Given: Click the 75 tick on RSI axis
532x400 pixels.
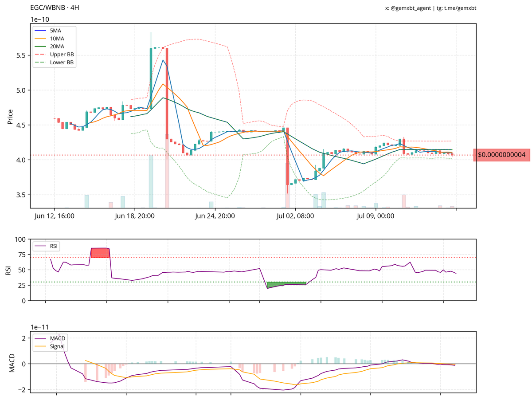Looking at the screenshot, I should point(22,255).
